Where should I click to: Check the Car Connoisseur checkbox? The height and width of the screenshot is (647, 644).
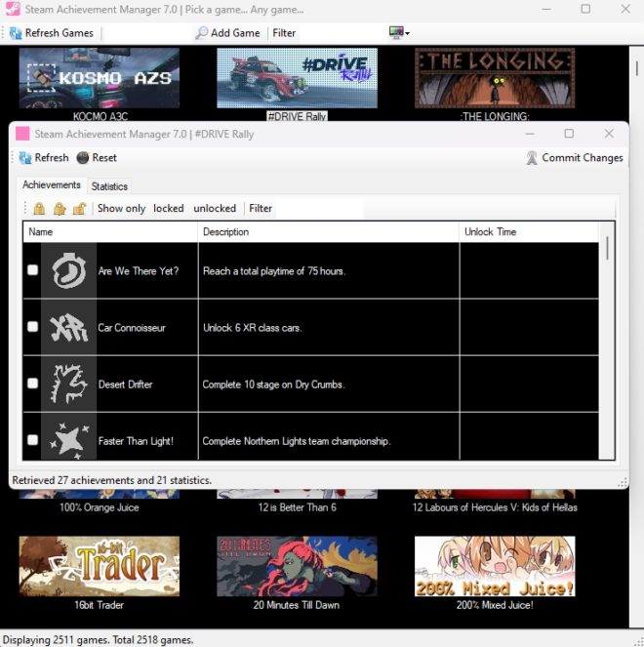[x=32, y=327]
